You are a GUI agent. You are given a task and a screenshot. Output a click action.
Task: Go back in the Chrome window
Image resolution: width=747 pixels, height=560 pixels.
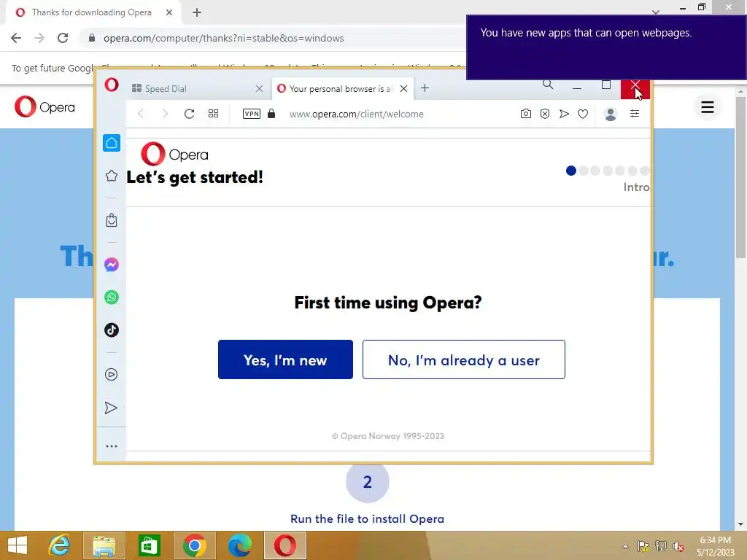[16, 38]
